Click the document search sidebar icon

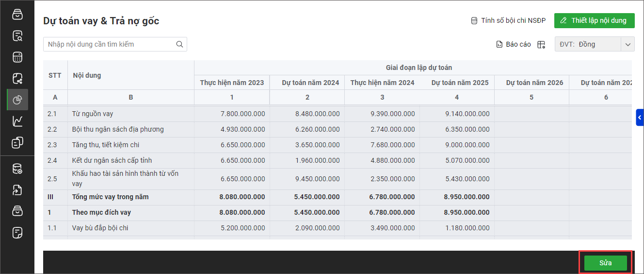(x=17, y=35)
